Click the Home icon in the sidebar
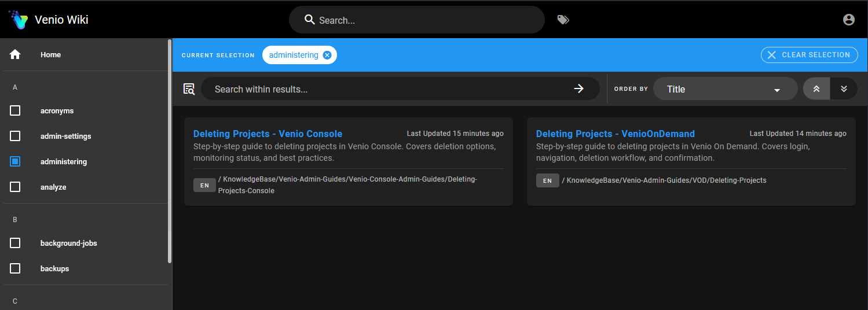Screen dimensions: 868x310 (15, 54)
